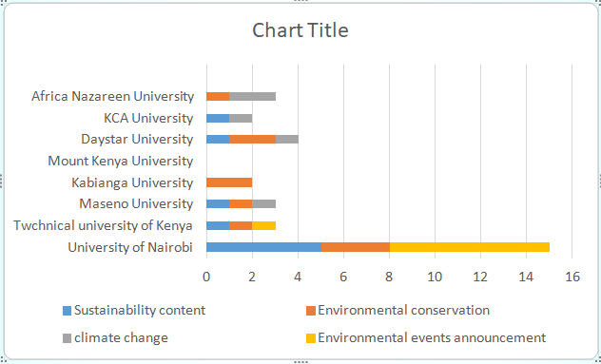Select University of Nairobi yellow bar segment
Image resolution: width=601 pixels, height=364 pixels.
470,247
